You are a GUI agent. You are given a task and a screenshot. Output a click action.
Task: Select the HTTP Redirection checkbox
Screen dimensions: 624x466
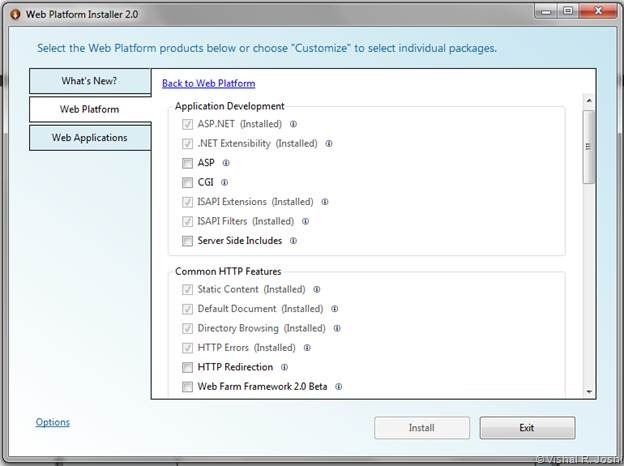click(187, 368)
